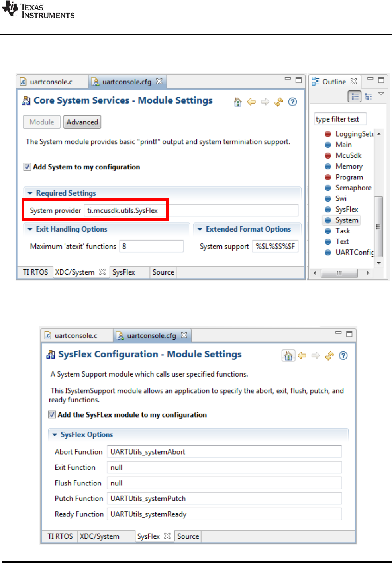Screen dimensions: 392x567
Task: Click the Flush Function field
Action: [224, 483]
